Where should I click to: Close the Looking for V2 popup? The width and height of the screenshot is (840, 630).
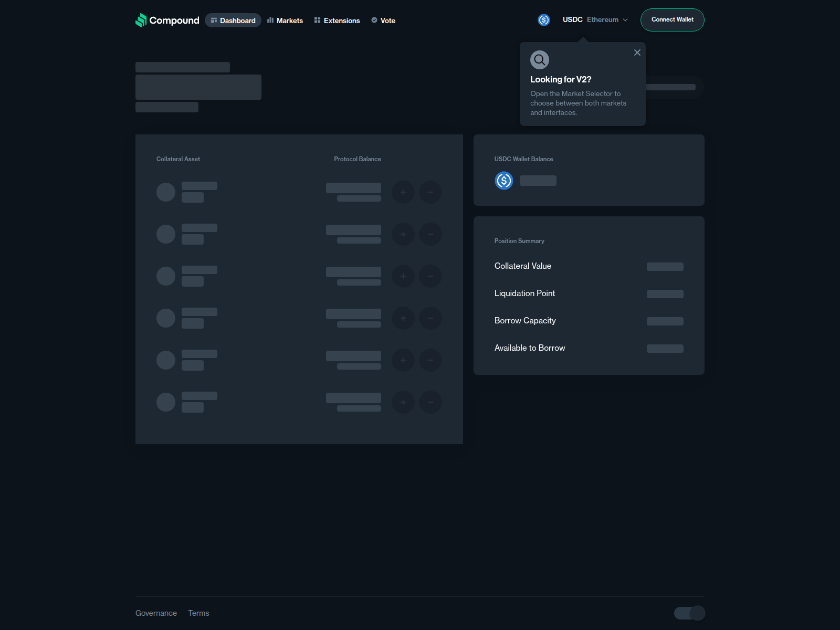(637, 52)
